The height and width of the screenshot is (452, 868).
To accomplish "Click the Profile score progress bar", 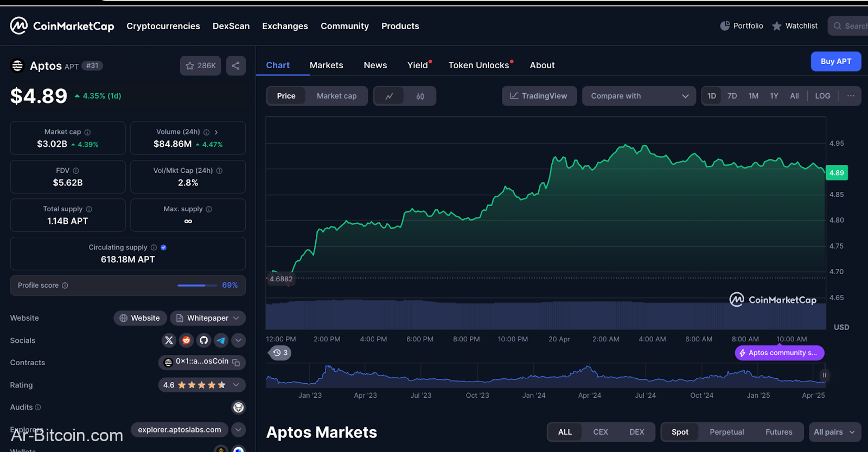I will pyautogui.click(x=197, y=286).
